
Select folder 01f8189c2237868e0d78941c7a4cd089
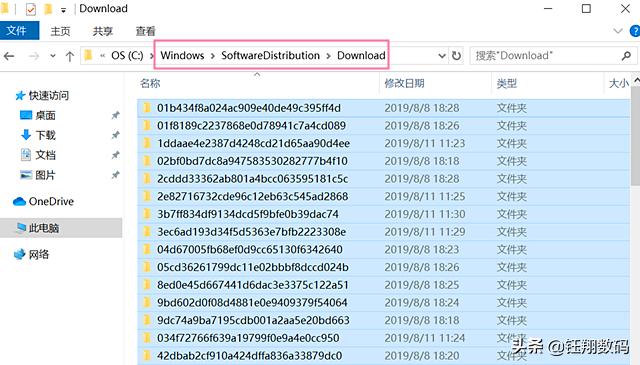tap(384, 126)
